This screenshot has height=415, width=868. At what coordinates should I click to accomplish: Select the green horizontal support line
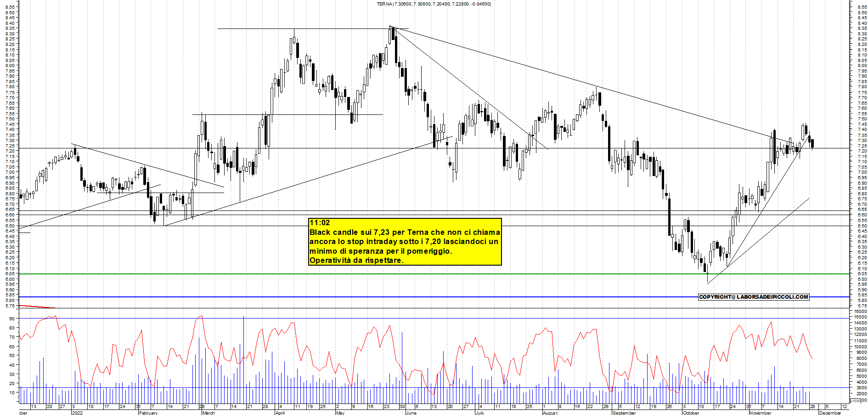(x=434, y=274)
